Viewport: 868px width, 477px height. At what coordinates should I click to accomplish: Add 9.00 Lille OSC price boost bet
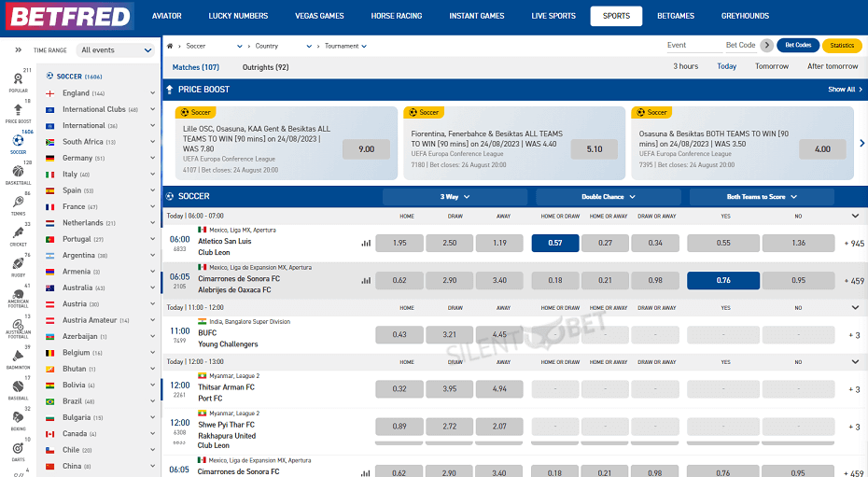[367, 149]
